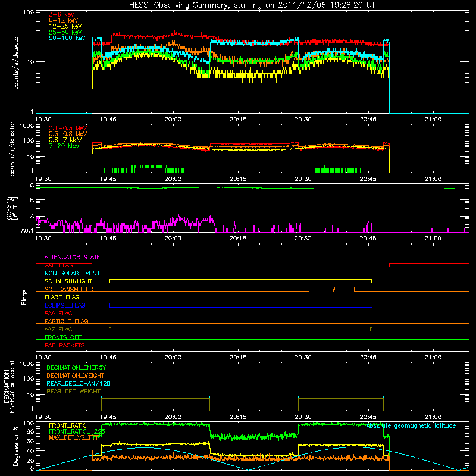
Task: Click the 12-25 keV legend entry
Action: point(65,26)
